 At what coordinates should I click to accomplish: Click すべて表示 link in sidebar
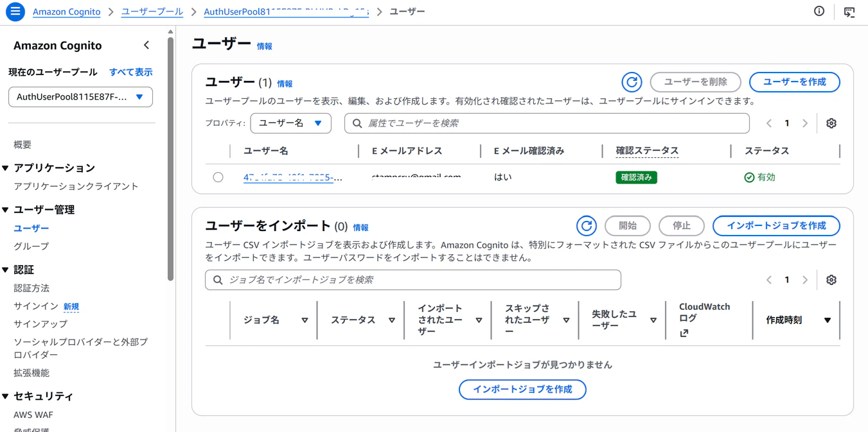131,72
